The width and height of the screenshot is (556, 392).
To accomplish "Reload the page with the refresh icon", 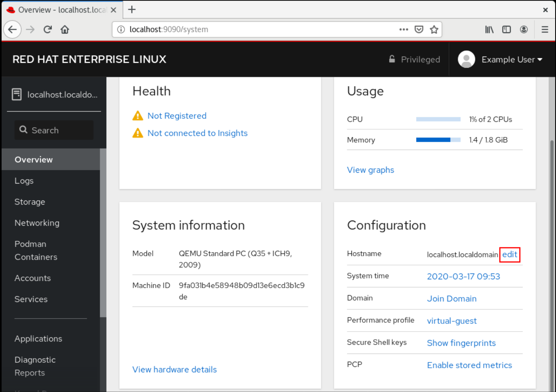I will (x=48, y=30).
